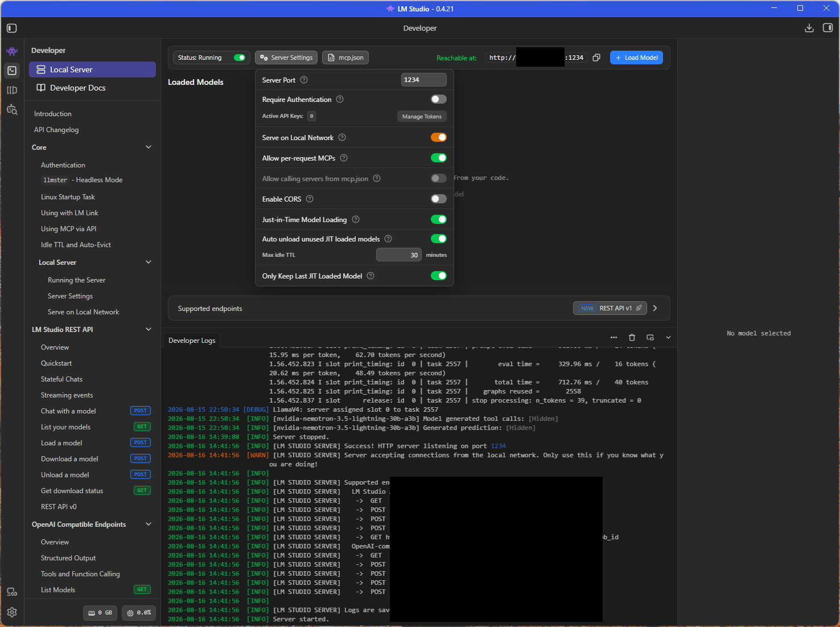Collapse LM Studio REST API section
Image resolution: width=840 pixels, height=627 pixels.
click(x=149, y=329)
